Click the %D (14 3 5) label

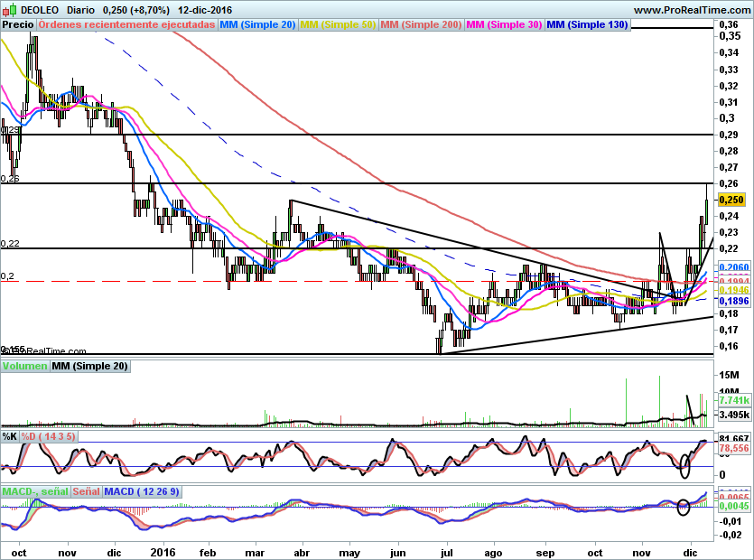(x=49, y=436)
